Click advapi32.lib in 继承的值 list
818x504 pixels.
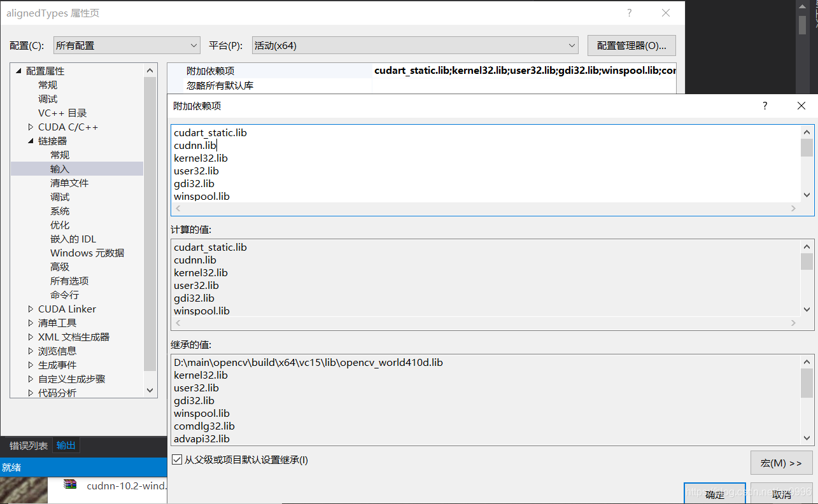201,438
